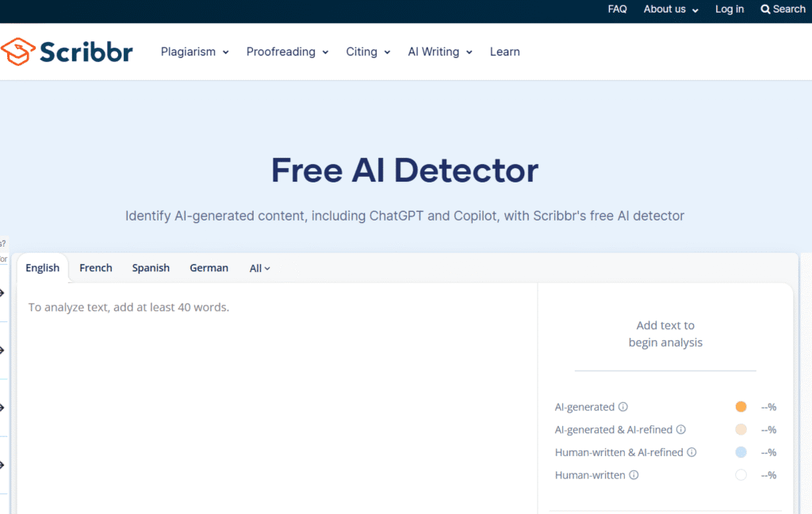812x514 pixels.
Task: Click the blue Human-written & AI-refined dot
Action: [x=741, y=452]
